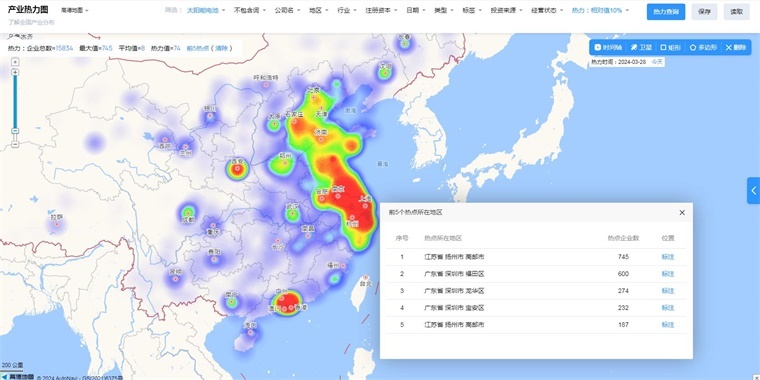This screenshot has height=380, width=760.
Task: Click the blue zoom level track bar
Action: click(15, 102)
